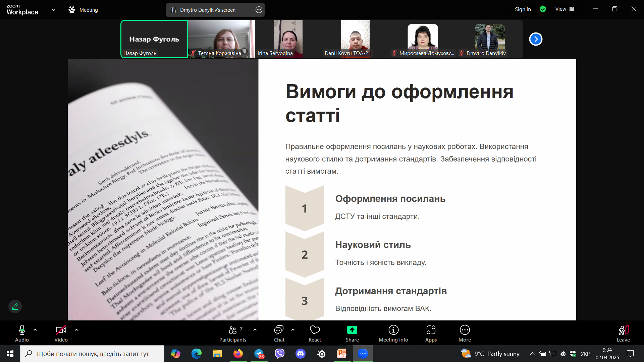Click the annotate pencil icon
The image size is (644, 362).
click(x=15, y=306)
